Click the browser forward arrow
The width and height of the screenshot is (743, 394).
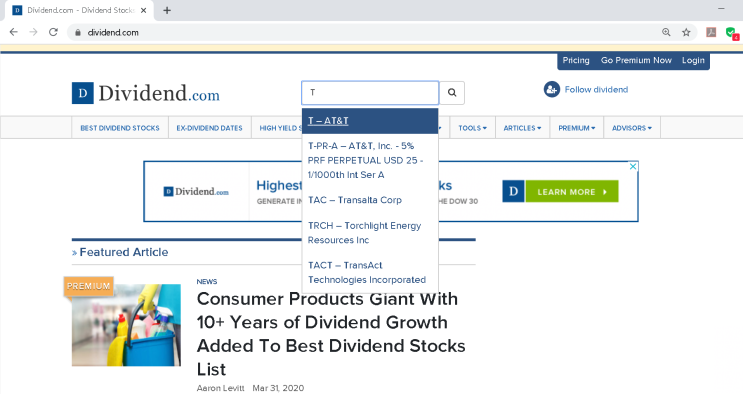[x=33, y=32]
